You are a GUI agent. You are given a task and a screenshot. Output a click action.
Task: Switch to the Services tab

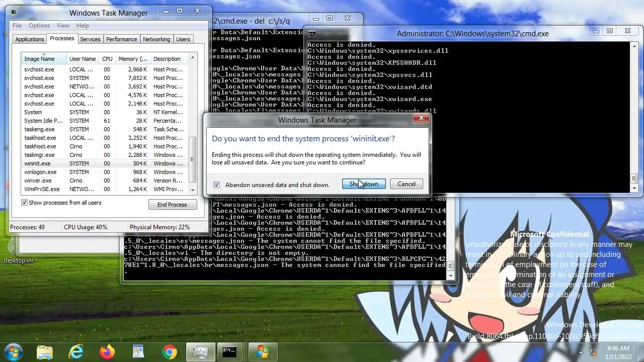click(90, 39)
